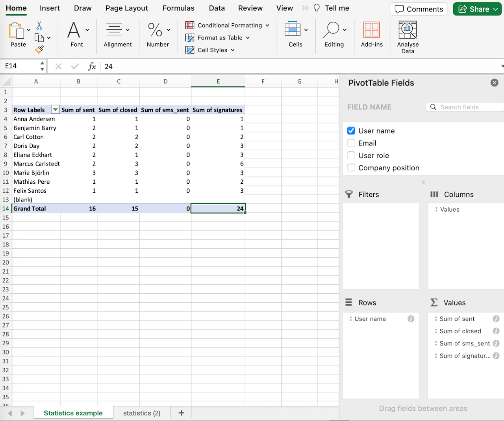Click the Comments button
The width and height of the screenshot is (504, 421).
[x=419, y=9]
